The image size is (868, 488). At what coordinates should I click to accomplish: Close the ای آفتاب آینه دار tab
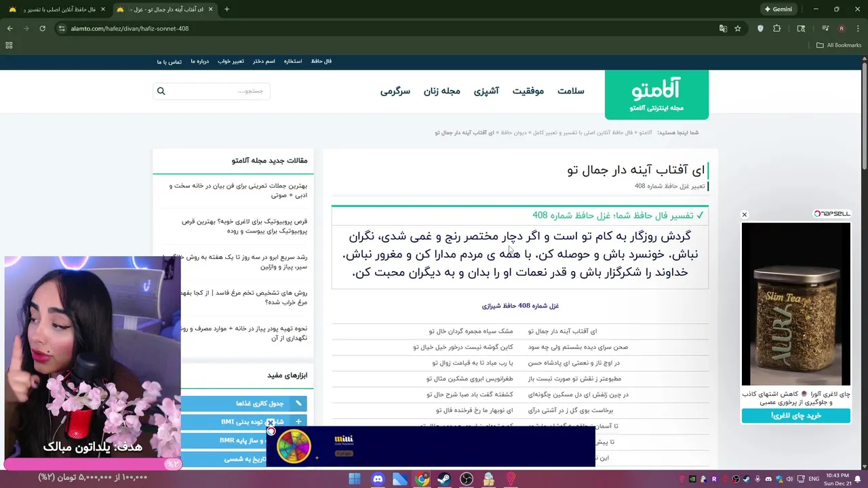pyautogui.click(x=210, y=9)
